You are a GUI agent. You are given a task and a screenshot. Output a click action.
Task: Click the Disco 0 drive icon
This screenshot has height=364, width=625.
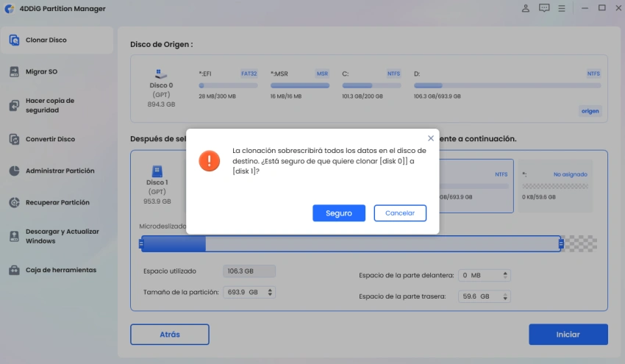click(160, 74)
